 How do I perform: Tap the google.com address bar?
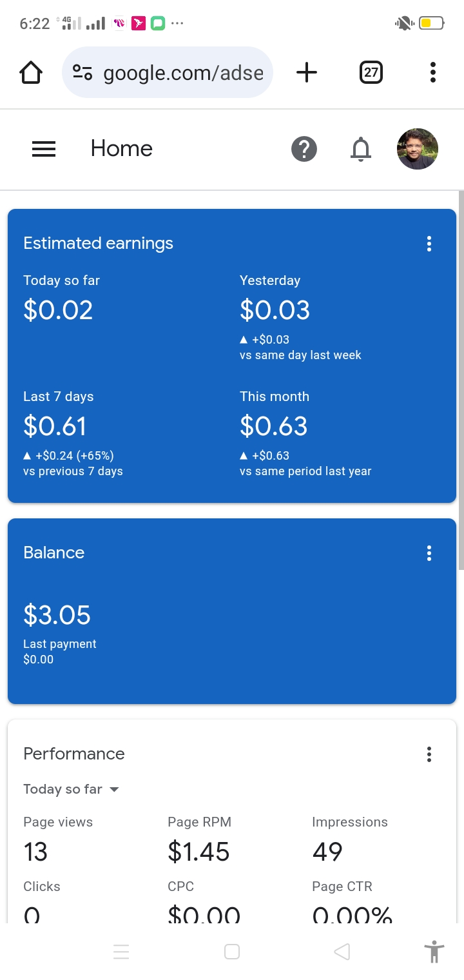point(183,73)
